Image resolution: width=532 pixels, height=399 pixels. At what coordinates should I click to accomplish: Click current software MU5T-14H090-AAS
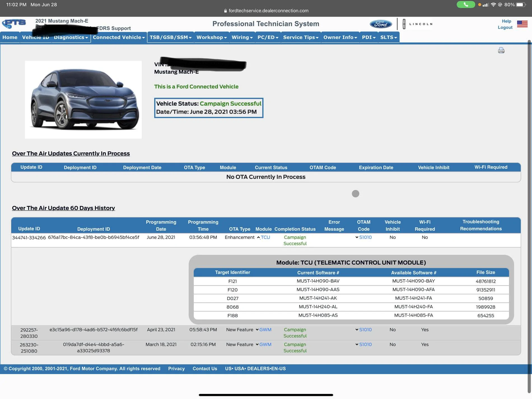pyautogui.click(x=318, y=290)
